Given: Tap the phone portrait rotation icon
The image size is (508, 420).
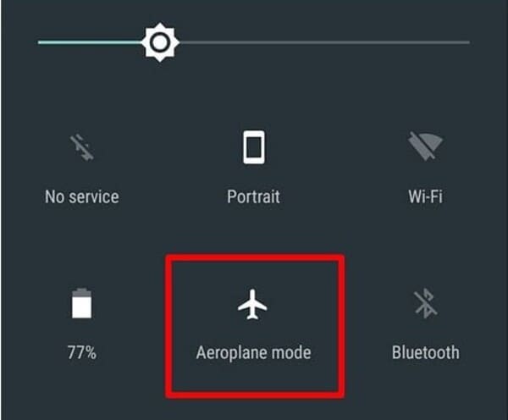Looking at the screenshot, I should coord(254,146).
